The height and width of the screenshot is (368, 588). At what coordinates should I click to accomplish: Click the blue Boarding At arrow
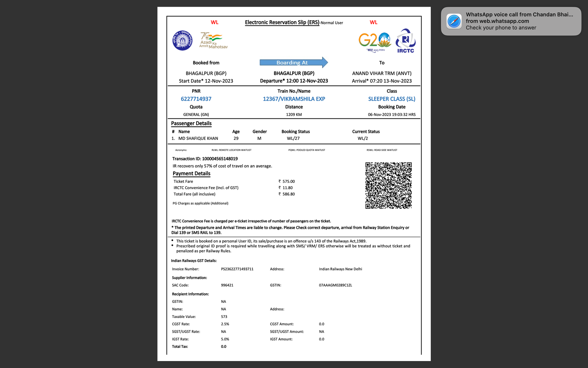[x=293, y=63]
